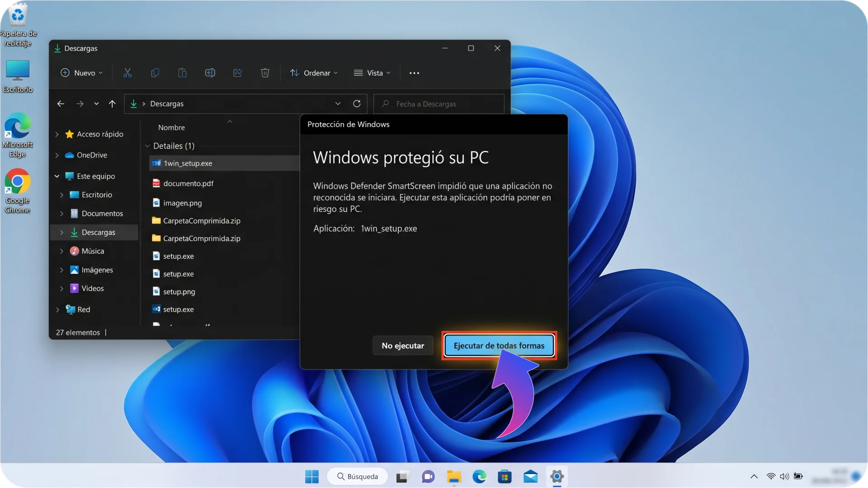Open the Nuevo dropdown menu
This screenshot has height=488, width=868.
82,73
